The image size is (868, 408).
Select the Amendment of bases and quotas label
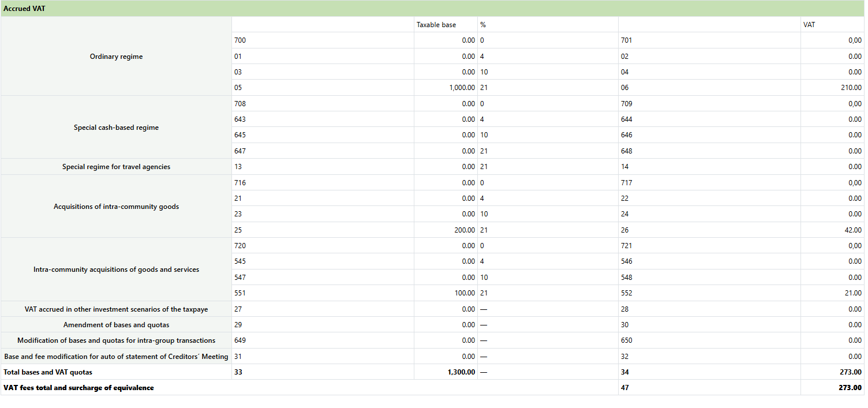116,325
